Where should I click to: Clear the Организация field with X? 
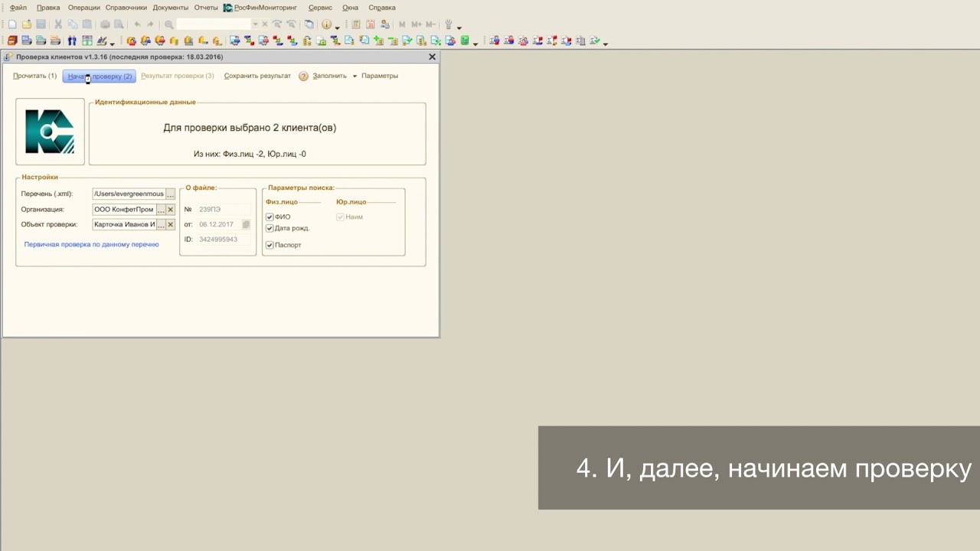[171, 210]
